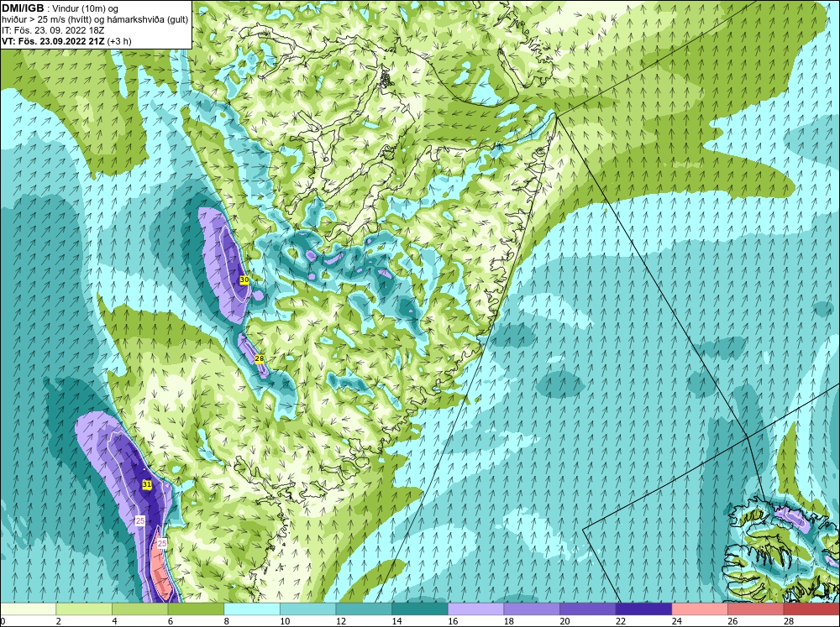The width and height of the screenshot is (840, 627).
Task: Click the legend tick label 28
Action: [x=789, y=621]
